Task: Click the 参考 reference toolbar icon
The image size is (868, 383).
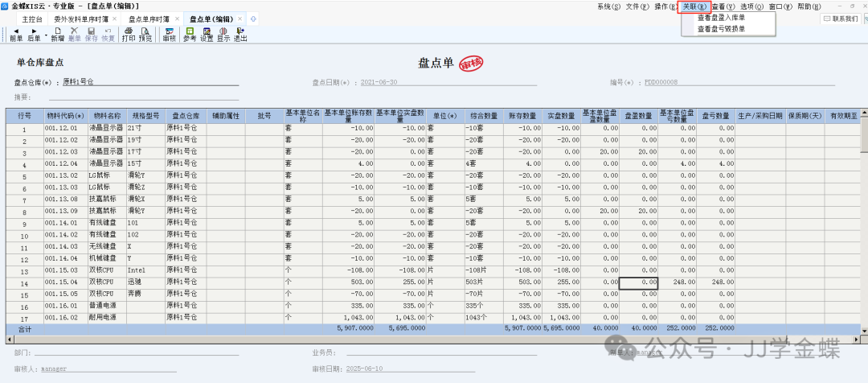Action: pyautogui.click(x=190, y=34)
